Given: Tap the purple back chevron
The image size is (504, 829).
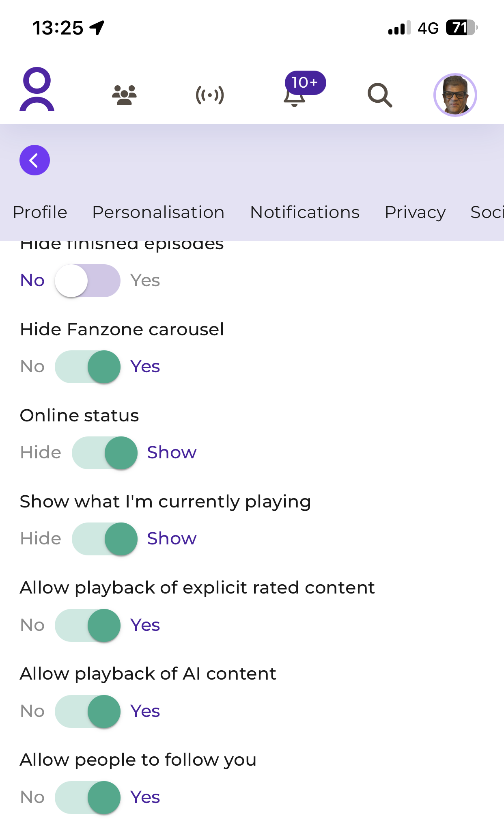Looking at the screenshot, I should pyautogui.click(x=34, y=160).
